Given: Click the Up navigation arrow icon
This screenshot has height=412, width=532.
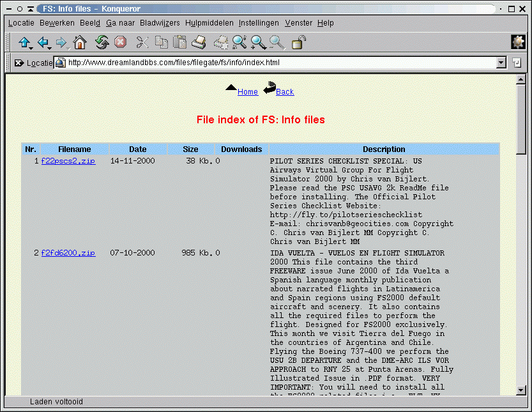Looking at the screenshot, I should (x=23, y=43).
